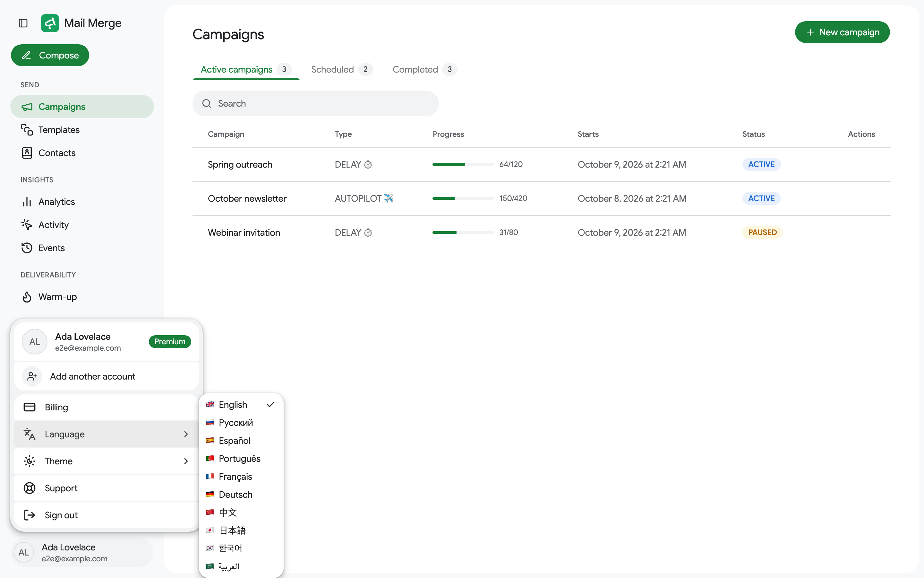
Task: Switch language to 日本語
Action: click(x=241, y=530)
